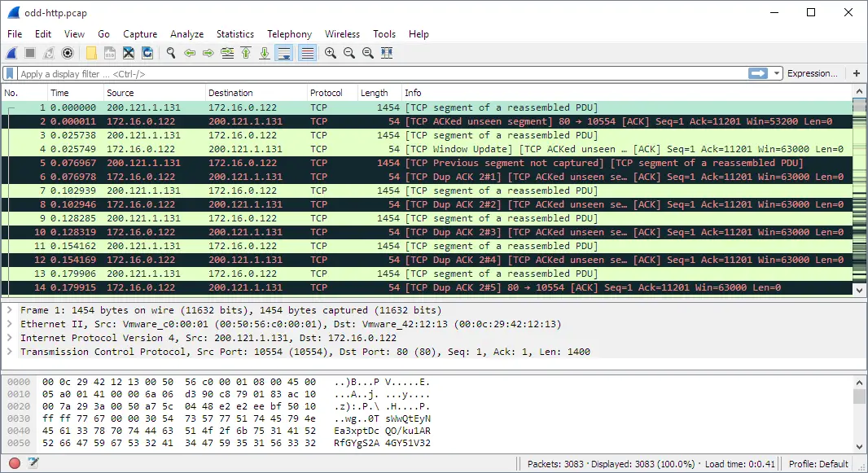Toggle packet list colorization
This screenshot has width=868, height=473.
click(x=307, y=53)
